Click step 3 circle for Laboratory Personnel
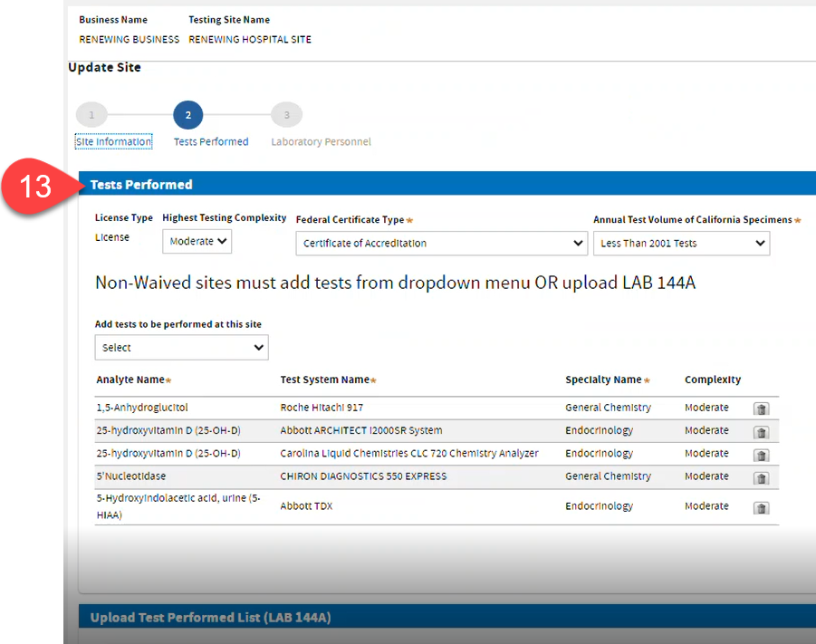This screenshot has width=816, height=644. (x=286, y=114)
